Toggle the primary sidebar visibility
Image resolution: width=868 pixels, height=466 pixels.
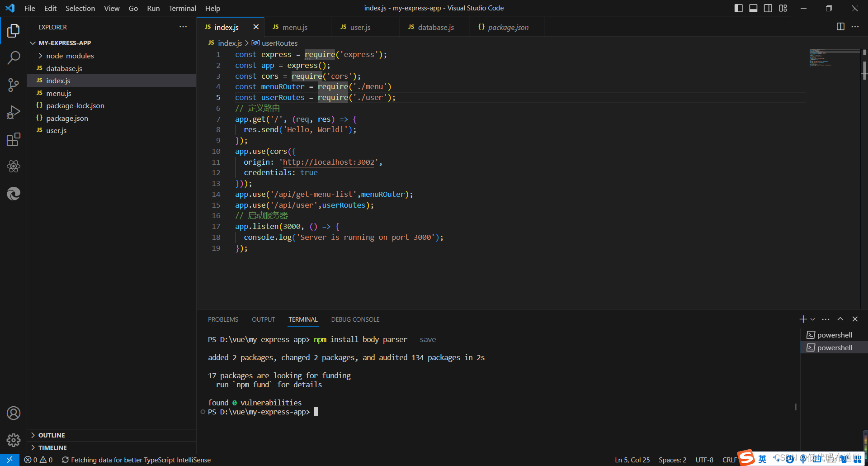coord(738,8)
